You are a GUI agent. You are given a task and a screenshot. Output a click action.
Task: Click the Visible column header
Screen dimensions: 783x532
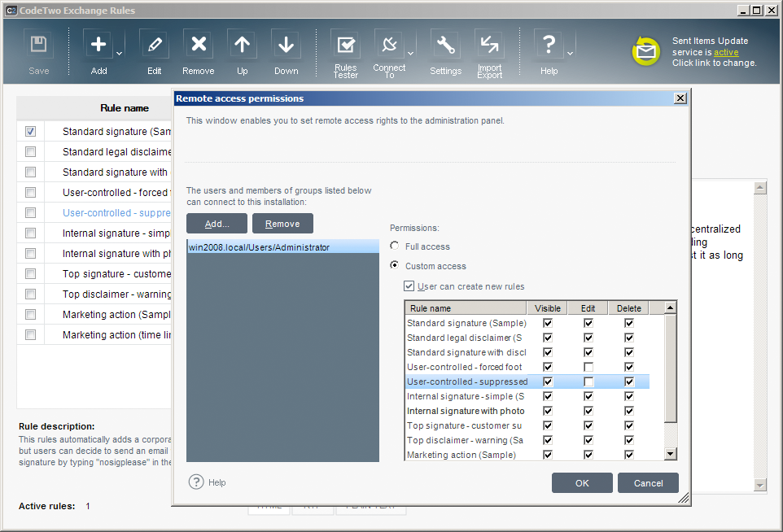(x=547, y=308)
